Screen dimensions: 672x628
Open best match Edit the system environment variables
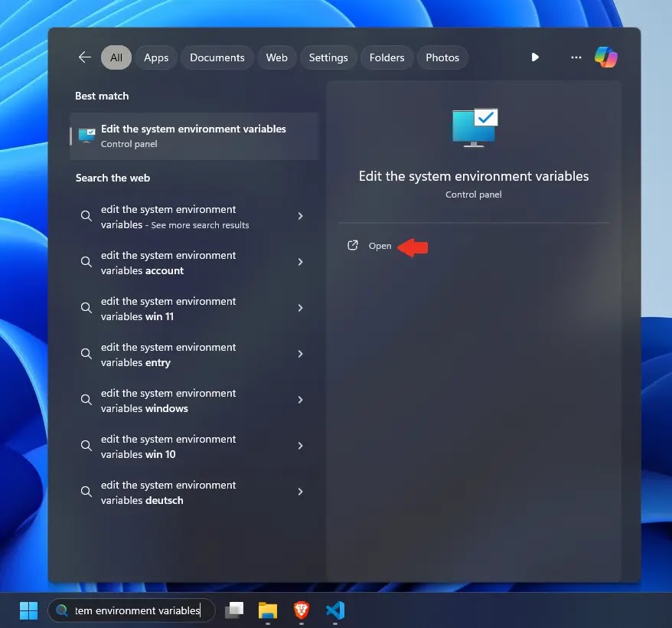pos(194,136)
